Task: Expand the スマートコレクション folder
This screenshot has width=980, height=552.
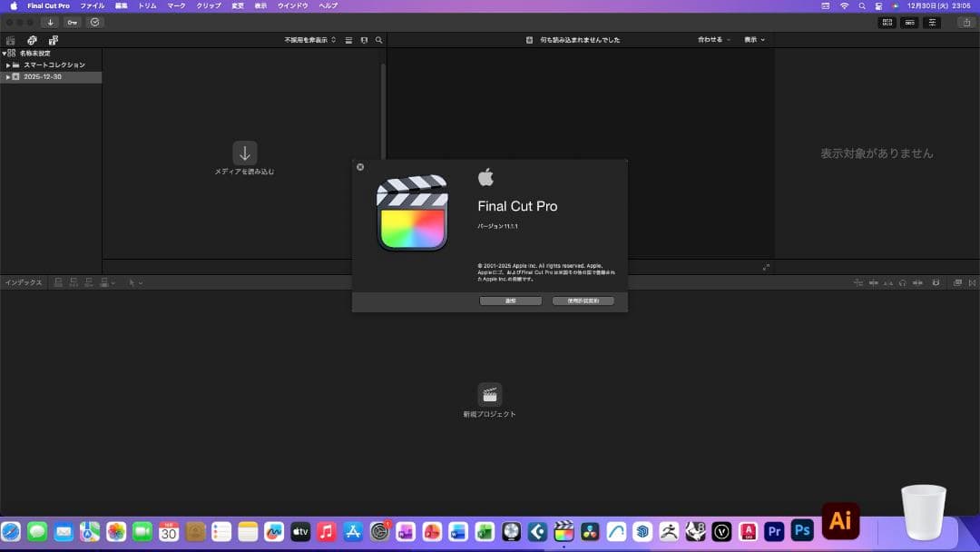Action: coord(8,65)
